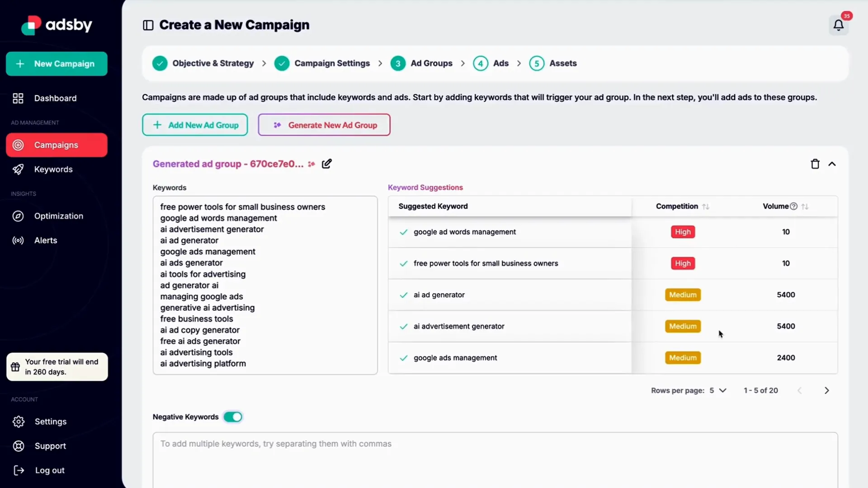Viewport: 868px width, 488px height.
Task: Toggle Negative Keywords switch on/off
Action: (x=232, y=417)
